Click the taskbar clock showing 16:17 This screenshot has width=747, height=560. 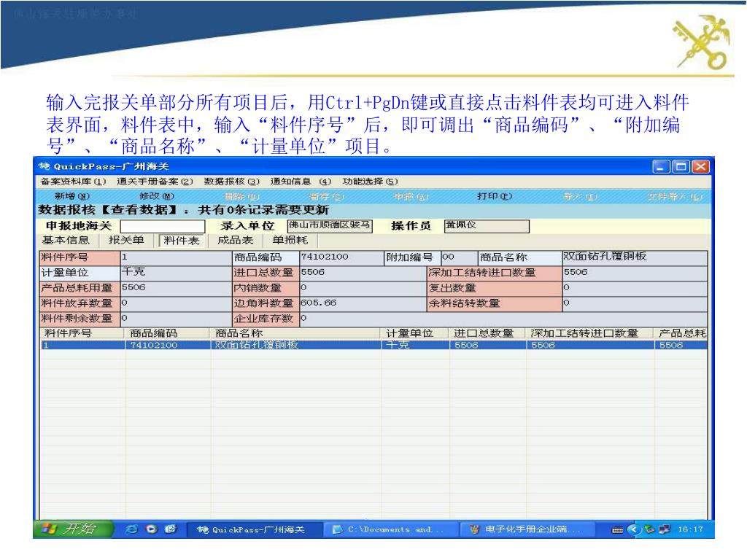tap(690, 529)
